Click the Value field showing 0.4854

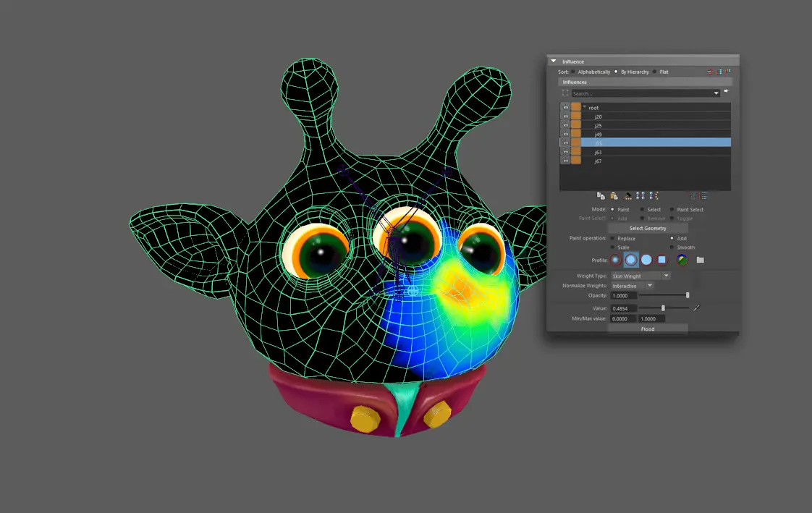pyautogui.click(x=624, y=308)
